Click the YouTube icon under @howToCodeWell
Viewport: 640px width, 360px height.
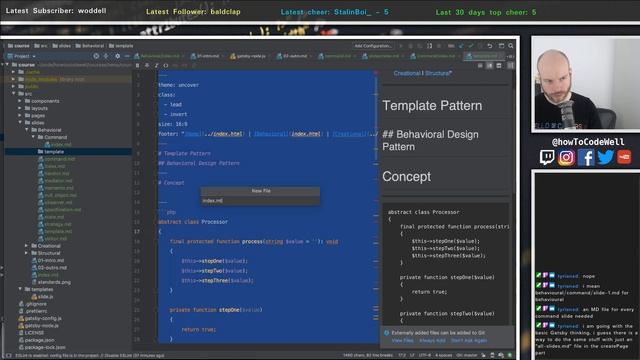[x=624, y=157]
